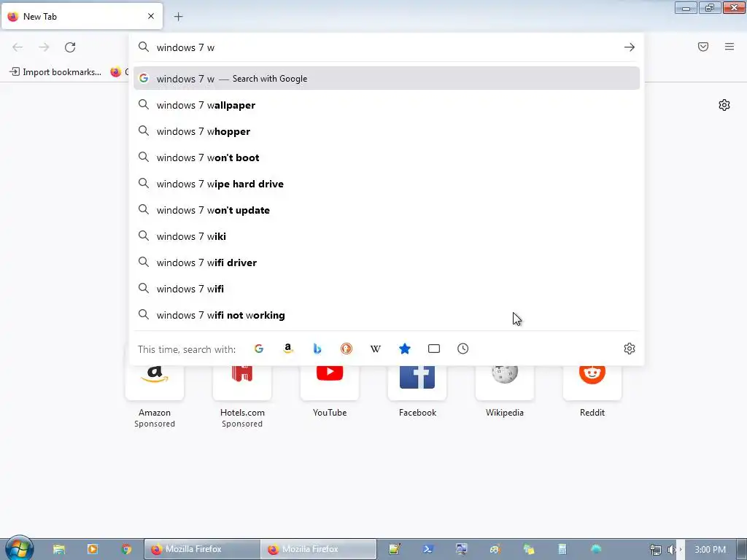Select 'windows 7 w' Search with Google

(x=387, y=79)
